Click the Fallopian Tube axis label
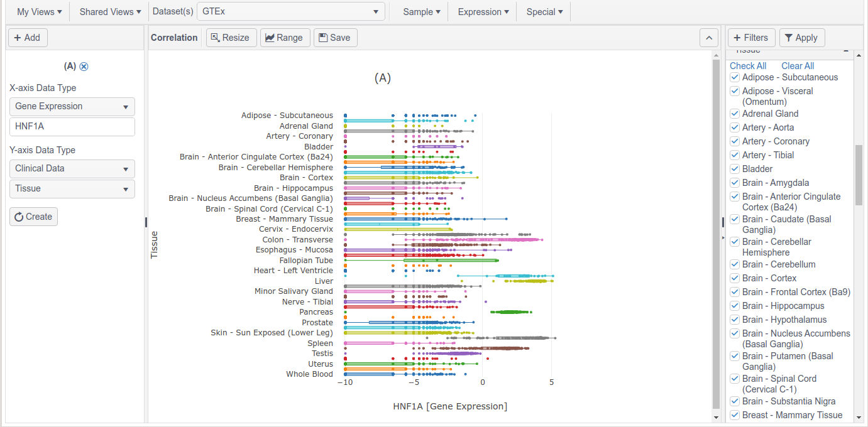This screenshot has height=427, width=868. [x=306, y=261]
